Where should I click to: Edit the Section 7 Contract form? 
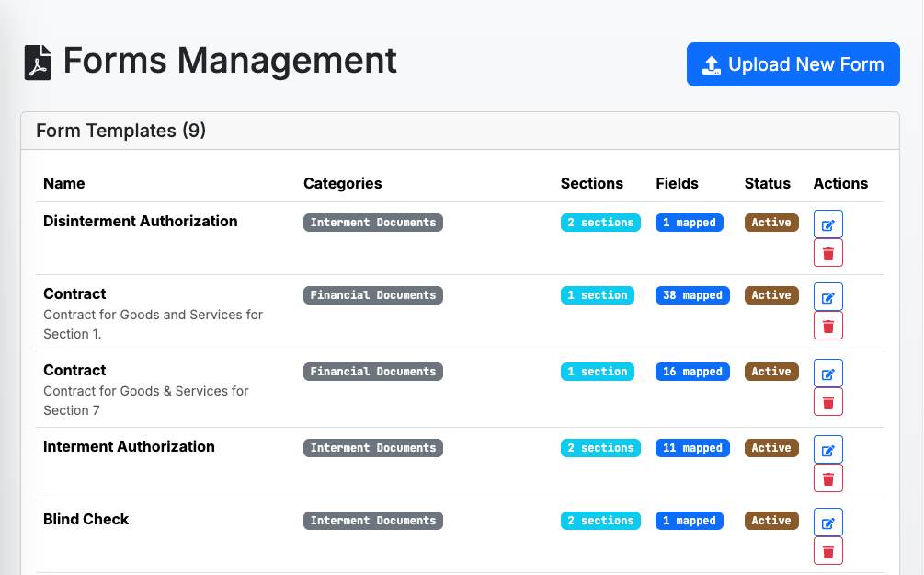coord(827,373)
